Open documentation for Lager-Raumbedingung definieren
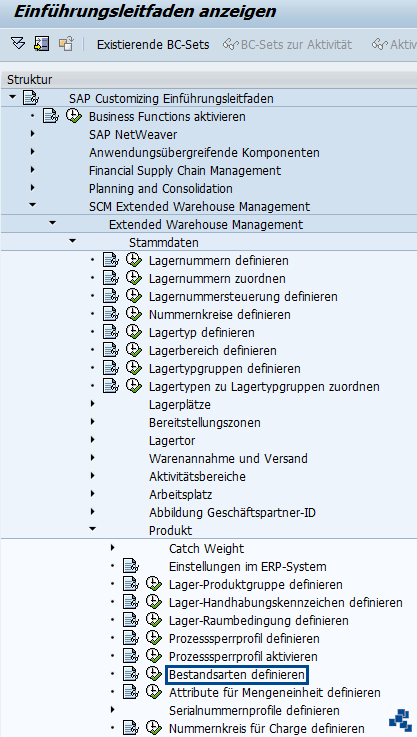The image size is (417, 737). 131,620
